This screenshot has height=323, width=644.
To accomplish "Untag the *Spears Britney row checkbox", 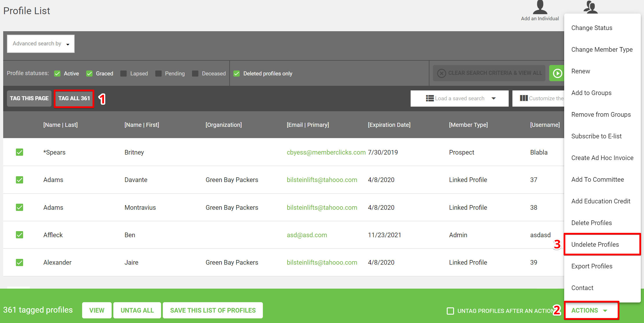I will pyautogui.click(x=19, y=152).
